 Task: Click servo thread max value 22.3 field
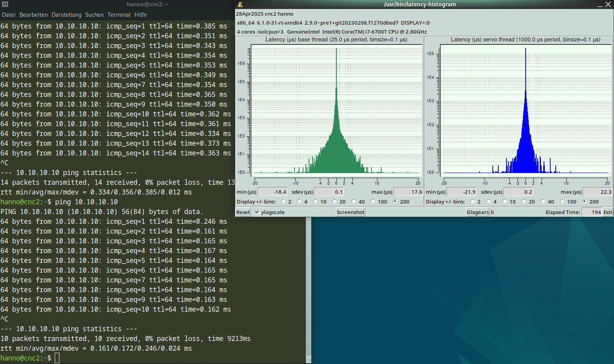(x=598, y=192)
